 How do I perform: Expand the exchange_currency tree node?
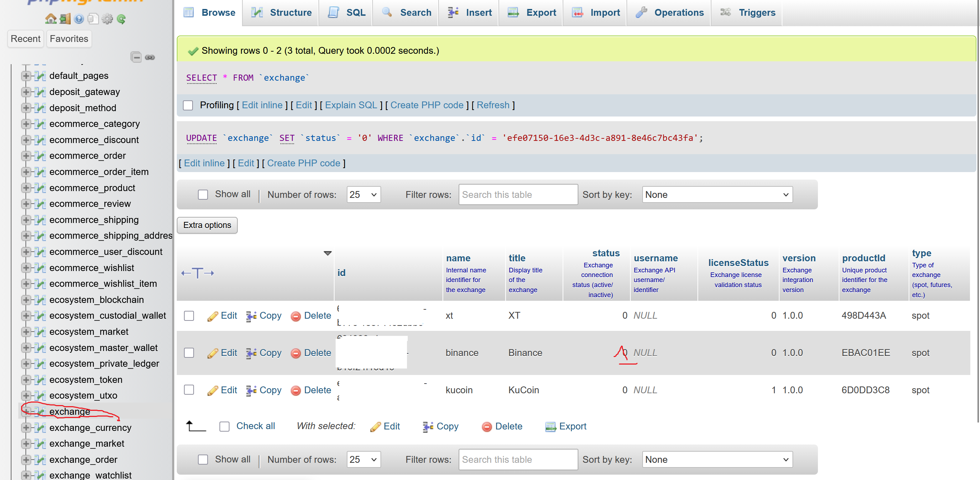[26, 428]
